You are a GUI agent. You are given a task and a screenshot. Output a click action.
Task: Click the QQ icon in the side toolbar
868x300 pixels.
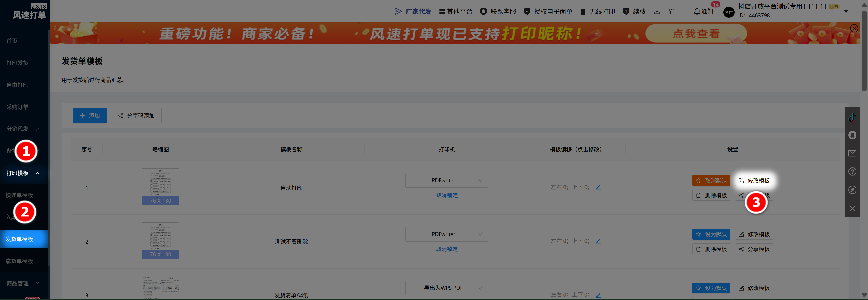[852, 135]
